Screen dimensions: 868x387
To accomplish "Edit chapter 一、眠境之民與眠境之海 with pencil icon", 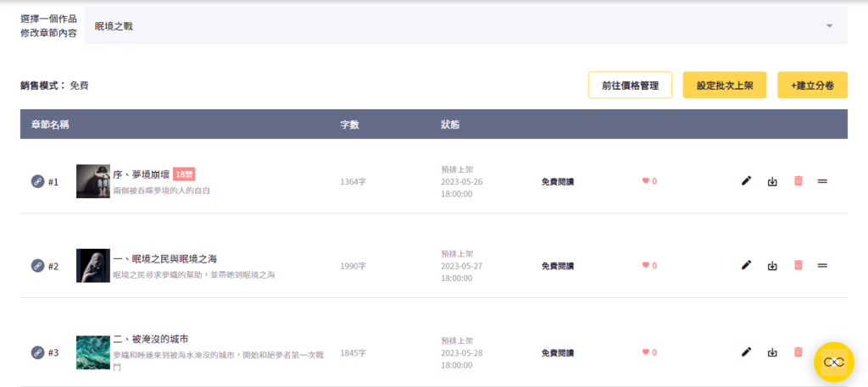I will 746,265.
